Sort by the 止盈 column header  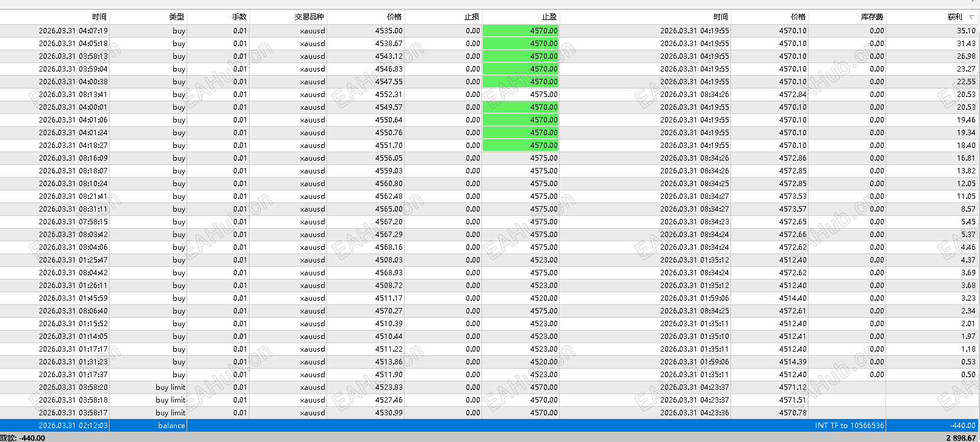tap(549, 17)
